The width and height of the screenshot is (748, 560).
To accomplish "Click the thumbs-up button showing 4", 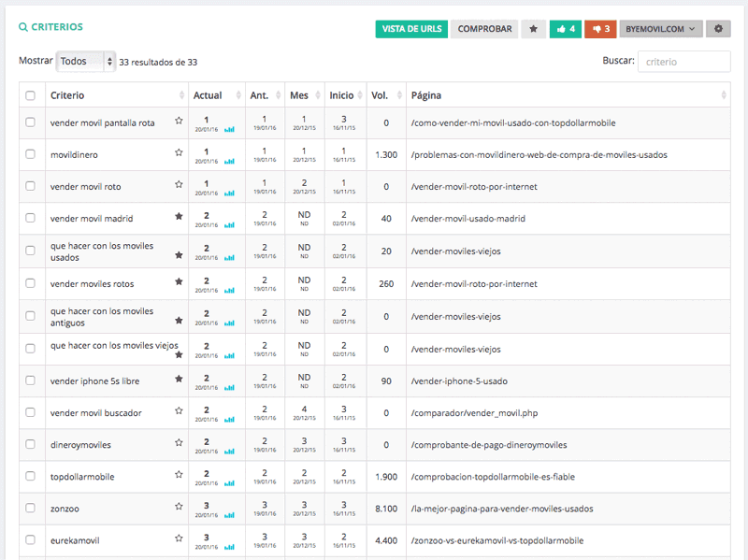I will point(566,29).
